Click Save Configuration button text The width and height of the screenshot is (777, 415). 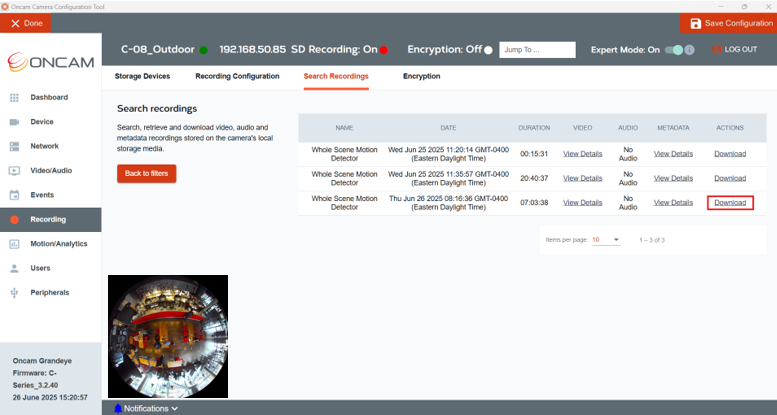pos(739,23)
